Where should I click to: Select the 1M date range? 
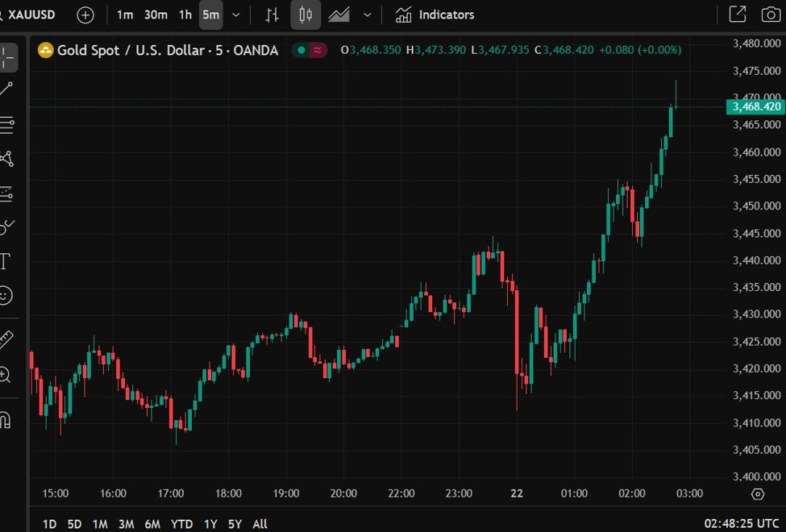pos(100,524)
